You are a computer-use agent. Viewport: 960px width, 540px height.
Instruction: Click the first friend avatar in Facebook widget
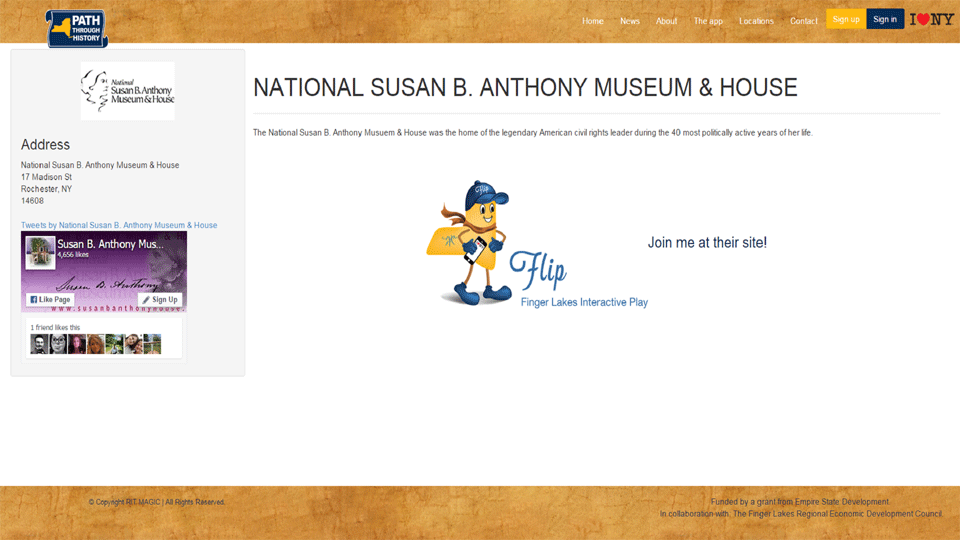39,344
